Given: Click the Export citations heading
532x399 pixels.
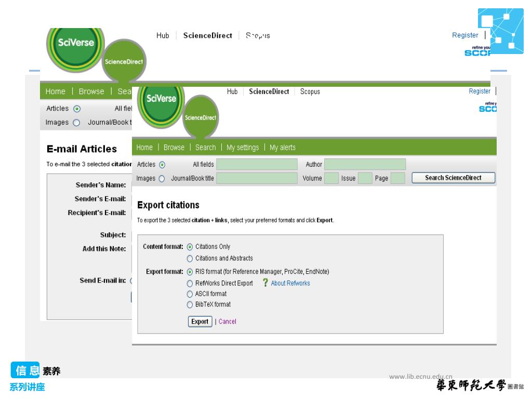Looking at the screenshot, I should click(x=168, y=205).
